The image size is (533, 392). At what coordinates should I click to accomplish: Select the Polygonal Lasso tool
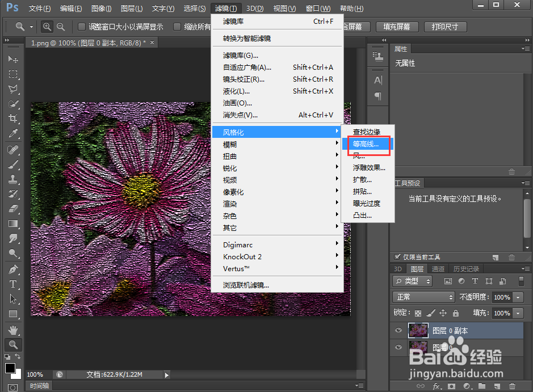tap(13, 89)
